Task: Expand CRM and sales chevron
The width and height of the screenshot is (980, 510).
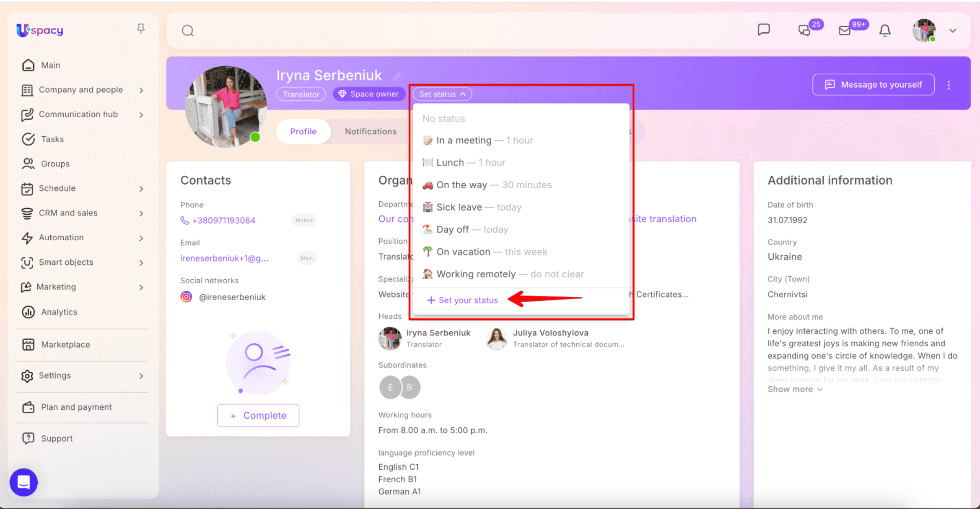Action: point(141,213)
